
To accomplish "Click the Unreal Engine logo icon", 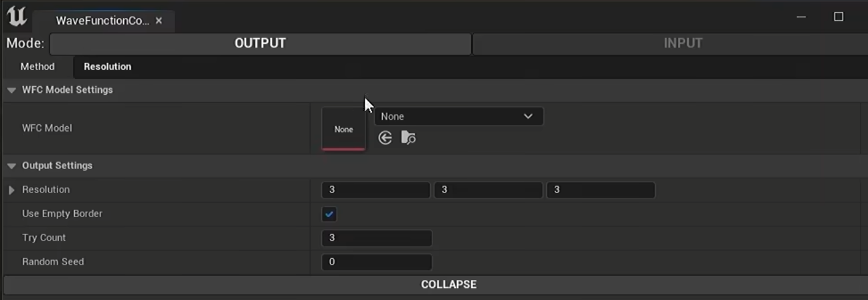I will click(17, 16).
